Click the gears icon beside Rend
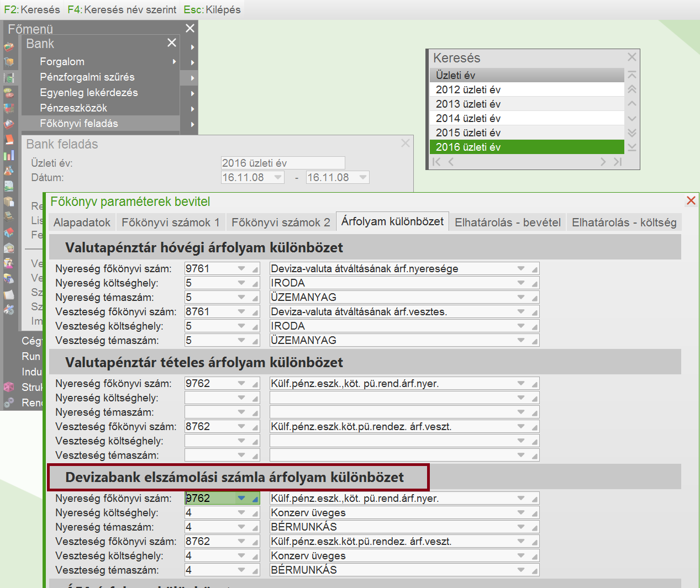This screenshot has width=700, height=588. (x=9, y=402)
